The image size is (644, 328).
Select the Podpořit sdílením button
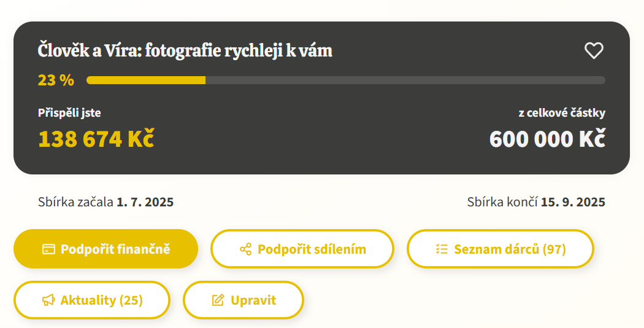[302, 249]
